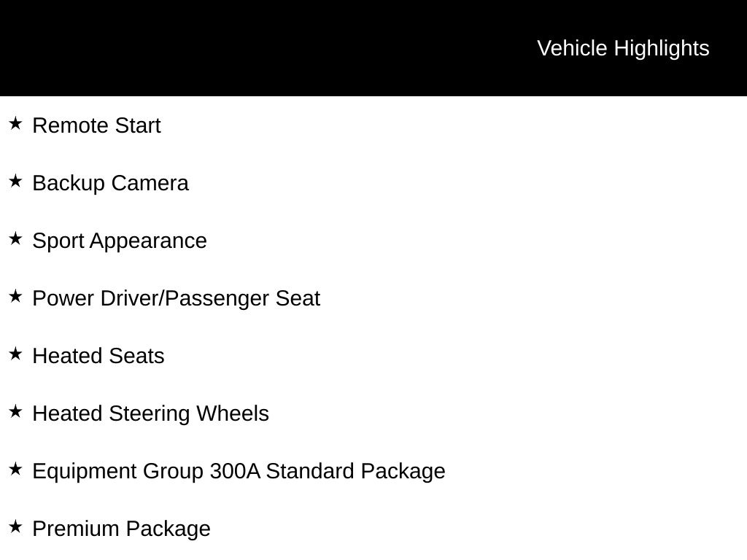The height and width of the screenshot is (560, 747).
Task: Click the star beside Power Driver/Passenger Seat
Action: click(x=15, y=297)
